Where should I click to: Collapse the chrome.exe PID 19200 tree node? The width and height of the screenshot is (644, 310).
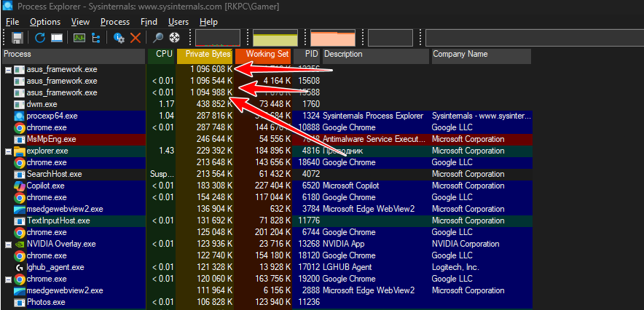[8, 279]
